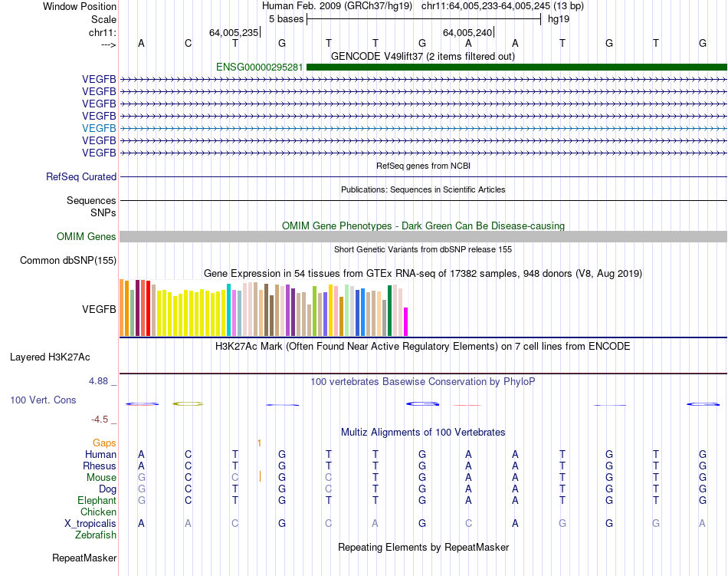The height and width of the screenshot is (576, 728).
Task: Open Short Genetic Variants from dbSNP release 155
Action: [423, 249]
